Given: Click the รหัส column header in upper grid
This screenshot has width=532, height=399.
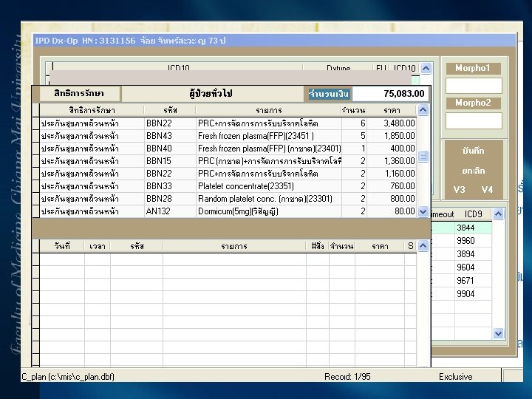Looking at the screenshot, I should coord(170,110).
